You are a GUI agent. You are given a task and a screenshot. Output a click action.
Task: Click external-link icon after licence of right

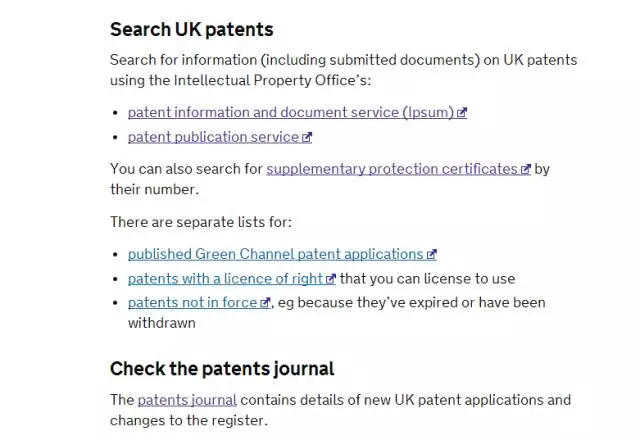pos(331,279)
